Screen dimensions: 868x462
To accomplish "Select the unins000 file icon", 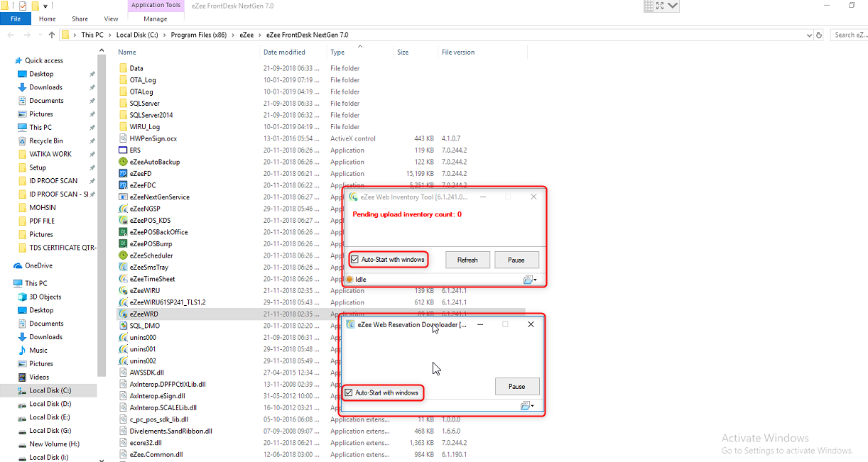I will (123, 337).
